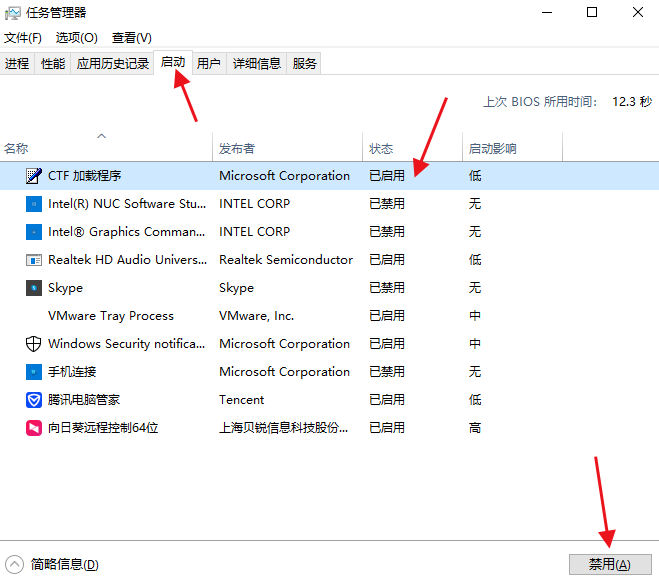The height and width of the screenshot is (583, 659).
Task: Click the Tencent publisher cell
Action: 242,400
